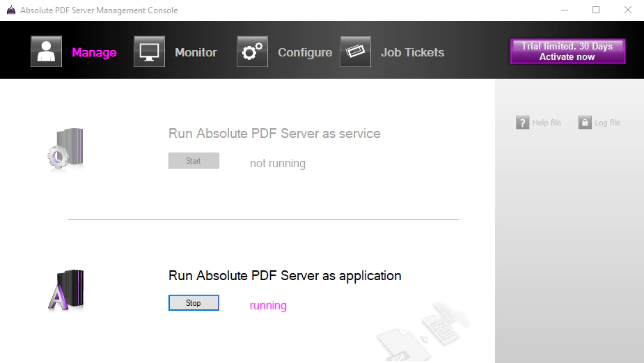Open the Job Tickets ticket icon
The height and width of the screenshot is (363, 644).
(x=355, y=52)
